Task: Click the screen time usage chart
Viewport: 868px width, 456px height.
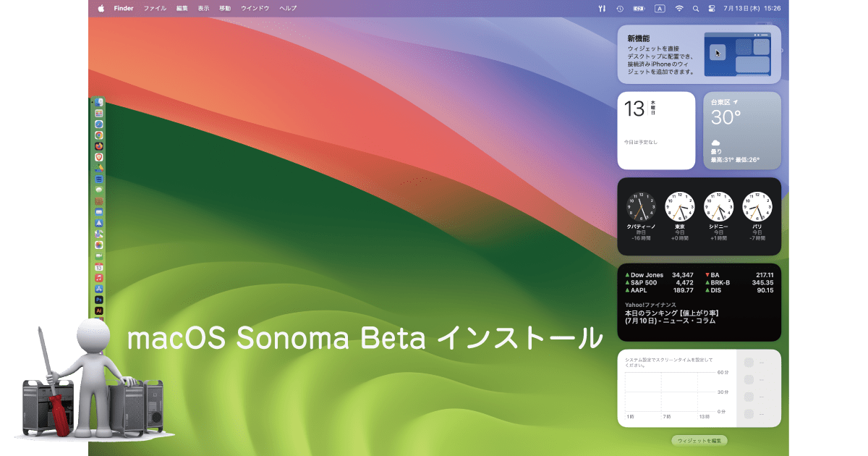Action: tap(676, 394)
